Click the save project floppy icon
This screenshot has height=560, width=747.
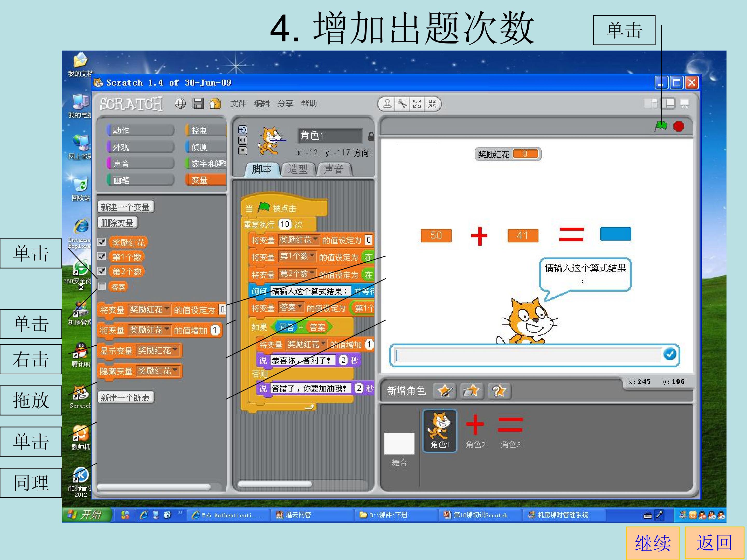[198, 103]
